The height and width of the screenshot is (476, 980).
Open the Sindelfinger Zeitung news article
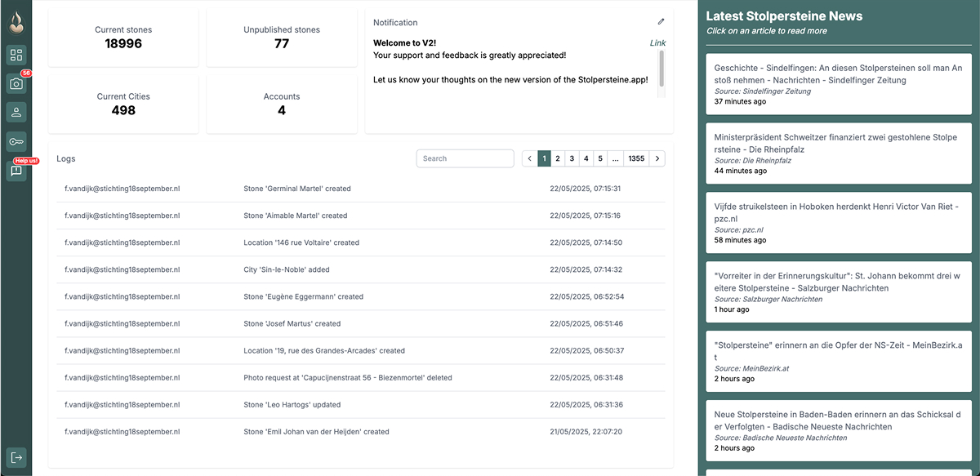[839, 84]
